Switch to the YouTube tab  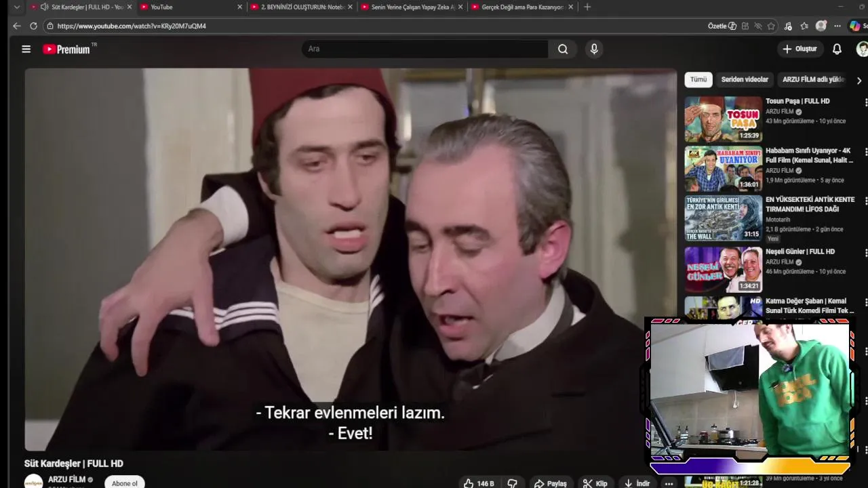191,7
